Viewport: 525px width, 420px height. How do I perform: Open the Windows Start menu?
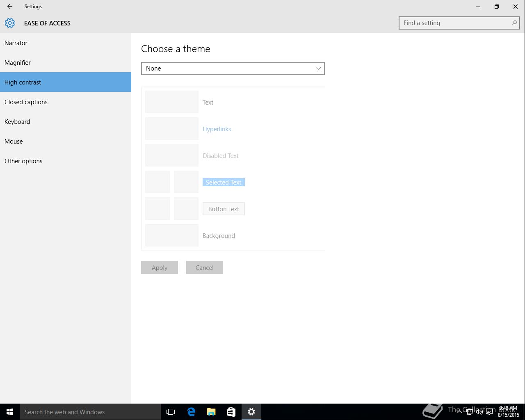click(x=10, y=412)
